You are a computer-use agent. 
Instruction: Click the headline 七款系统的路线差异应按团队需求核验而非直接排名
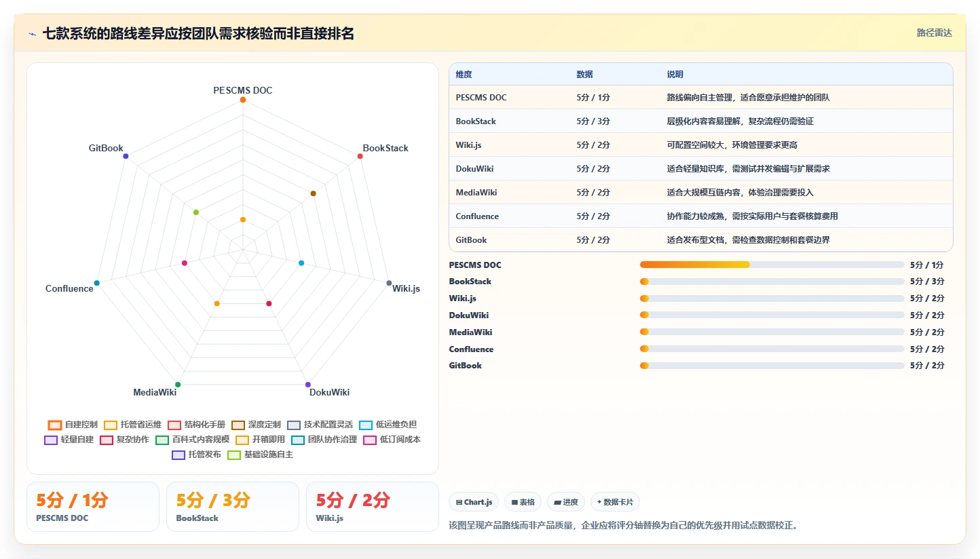pos(198,34)
